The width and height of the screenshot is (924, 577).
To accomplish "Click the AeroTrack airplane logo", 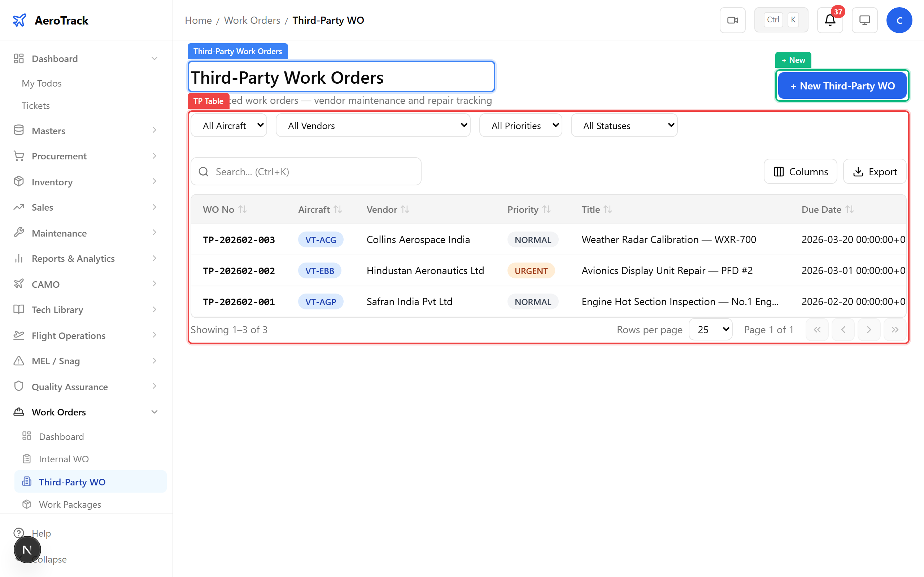I will [x=19, y=20].
